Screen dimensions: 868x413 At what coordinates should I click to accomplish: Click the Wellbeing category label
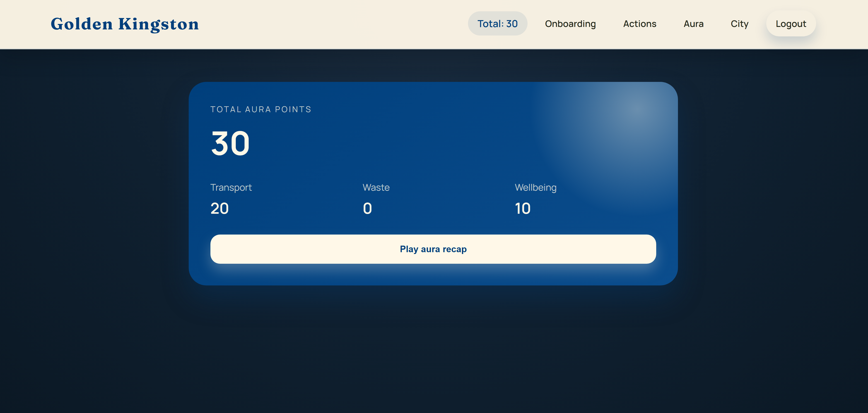coord(535,188)
